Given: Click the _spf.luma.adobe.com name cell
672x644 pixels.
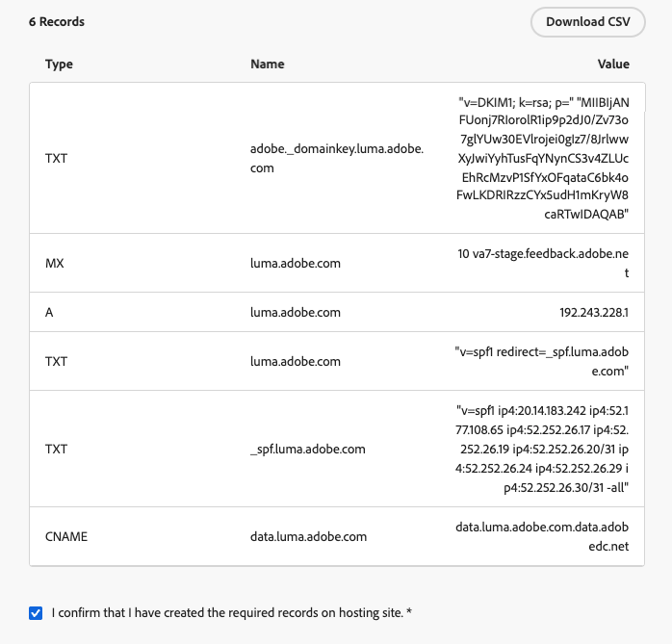Looking at the screenshot, I should [x=307, y=449].
